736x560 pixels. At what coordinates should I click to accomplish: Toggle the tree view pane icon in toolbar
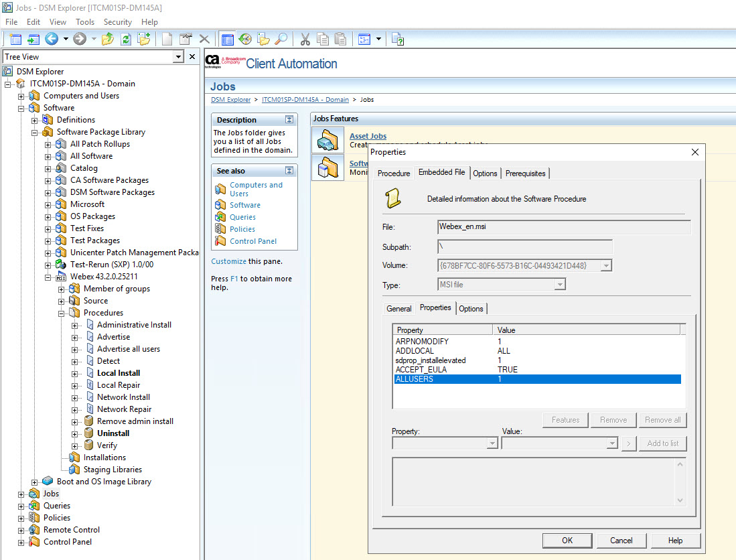pos(228,39)
